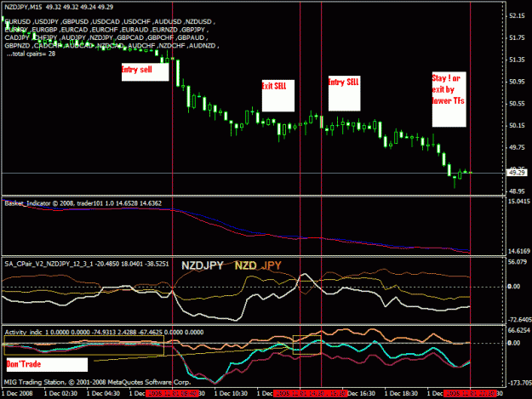Click the 14.6169 basket scale value
This screenshot has height=399, width=532.
point(519,251)
